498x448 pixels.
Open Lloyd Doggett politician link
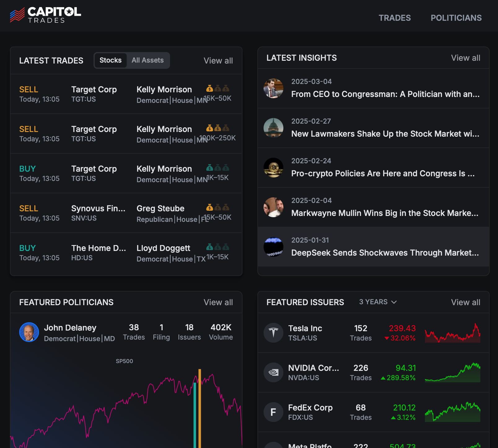point(163,248)
